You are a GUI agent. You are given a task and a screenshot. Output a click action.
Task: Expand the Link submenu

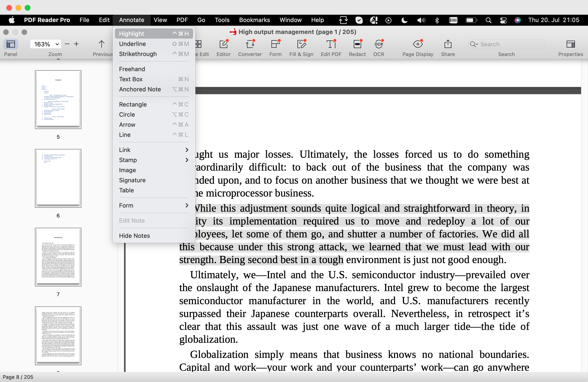154,150
